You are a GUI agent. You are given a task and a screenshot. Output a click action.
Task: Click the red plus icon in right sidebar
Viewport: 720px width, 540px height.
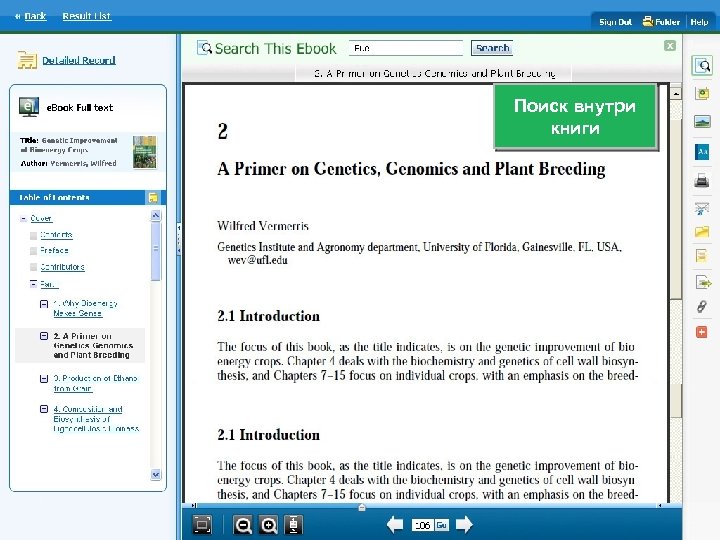[x=702, y=332]
